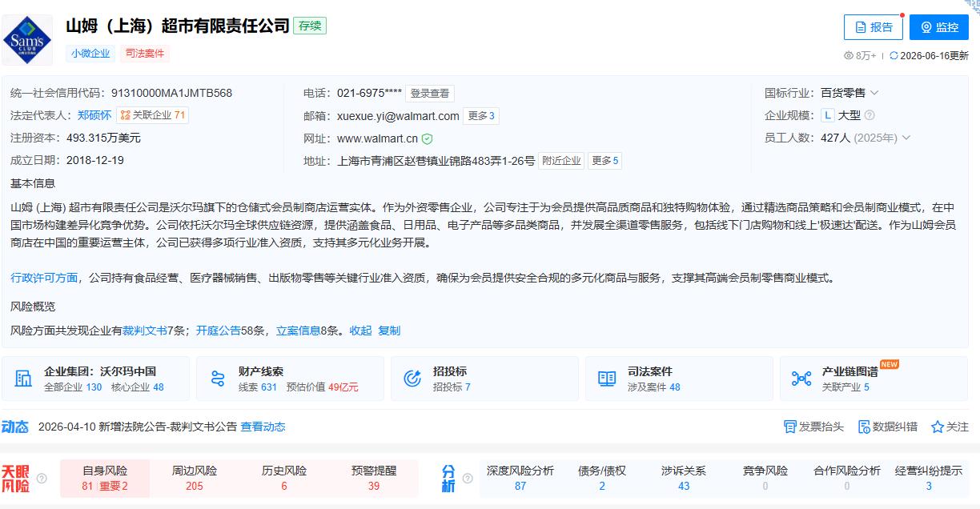Viewport: 980px width, 509px height.
Task: Expand 更多 5 addresses
Action: coord(604,161)
